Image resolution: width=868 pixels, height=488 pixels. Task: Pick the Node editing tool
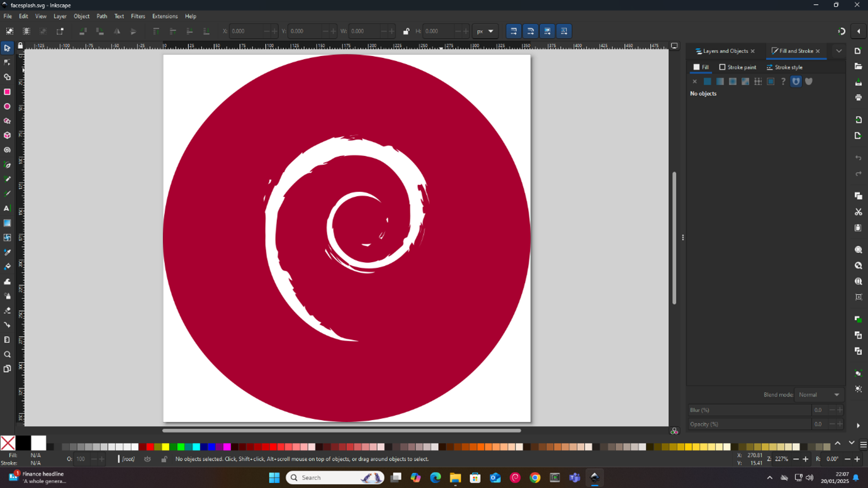click(8, 62)
